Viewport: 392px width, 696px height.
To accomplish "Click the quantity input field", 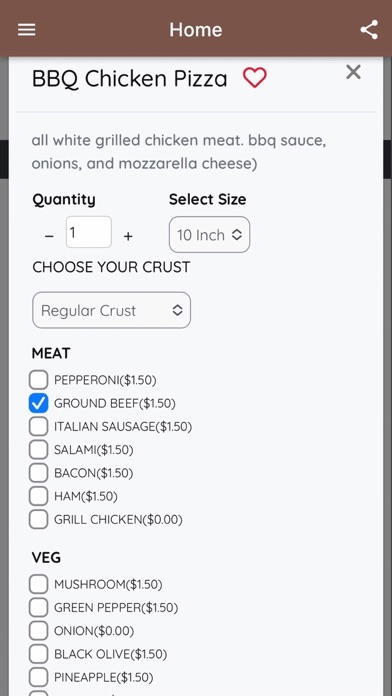I will pyautogui.click(x=89, y=232).
